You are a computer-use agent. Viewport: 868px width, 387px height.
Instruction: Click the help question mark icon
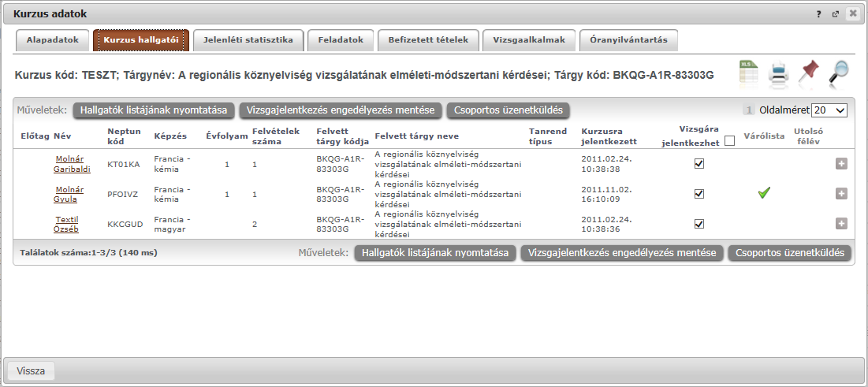click(820, 14)
